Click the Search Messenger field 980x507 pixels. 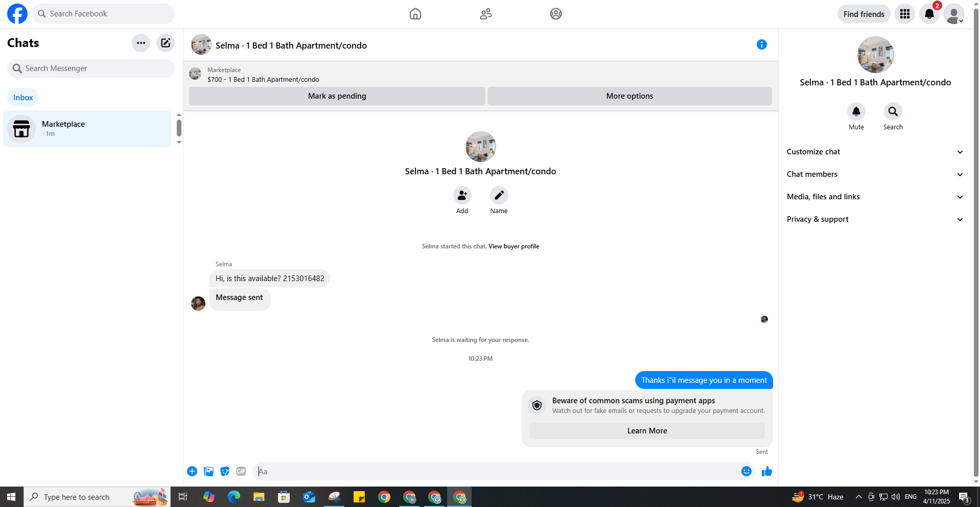[x=91, y=68]
